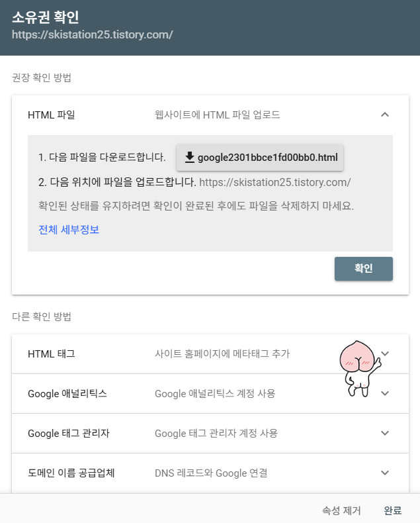Click 'Google 애널리틱스 계정 사용' description
420x523 pixels.
point(215,393)
